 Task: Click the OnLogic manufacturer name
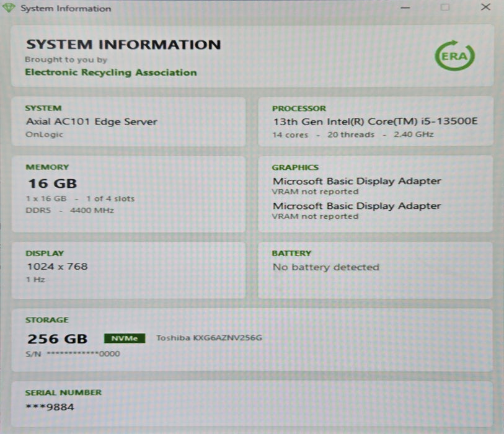(x=45, y=135)
